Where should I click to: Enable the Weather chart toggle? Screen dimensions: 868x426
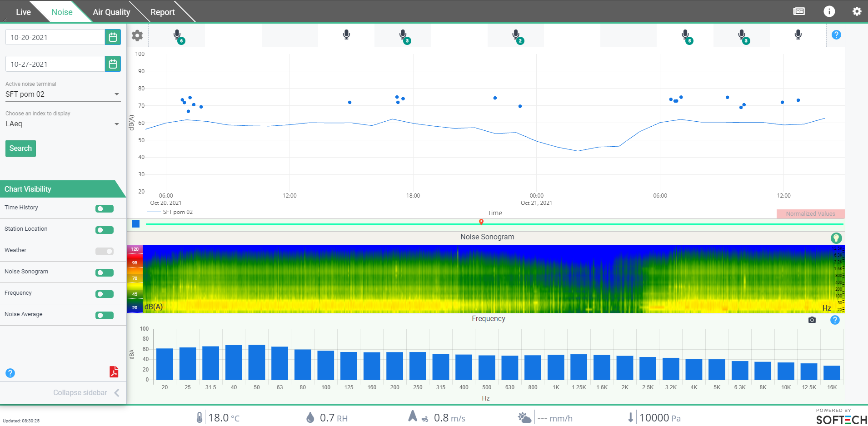(x=105, y=251)
